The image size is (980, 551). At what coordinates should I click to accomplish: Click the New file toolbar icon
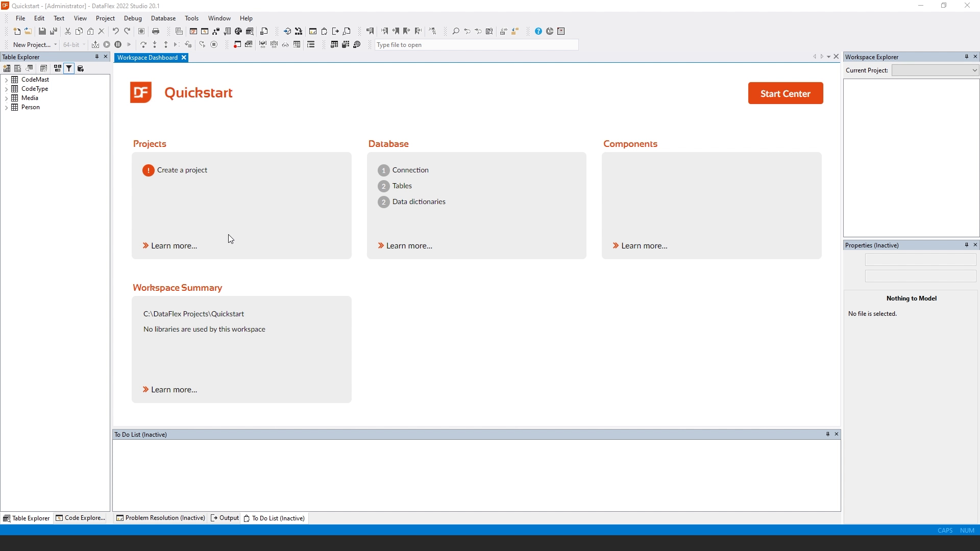click(17, 31)
